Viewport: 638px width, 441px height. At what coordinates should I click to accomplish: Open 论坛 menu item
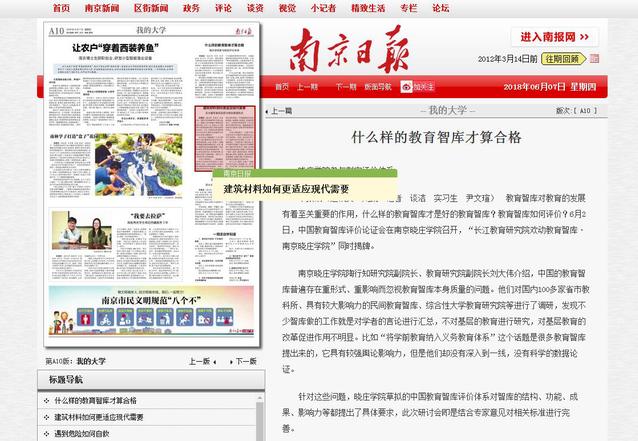(x=441, y=8)
